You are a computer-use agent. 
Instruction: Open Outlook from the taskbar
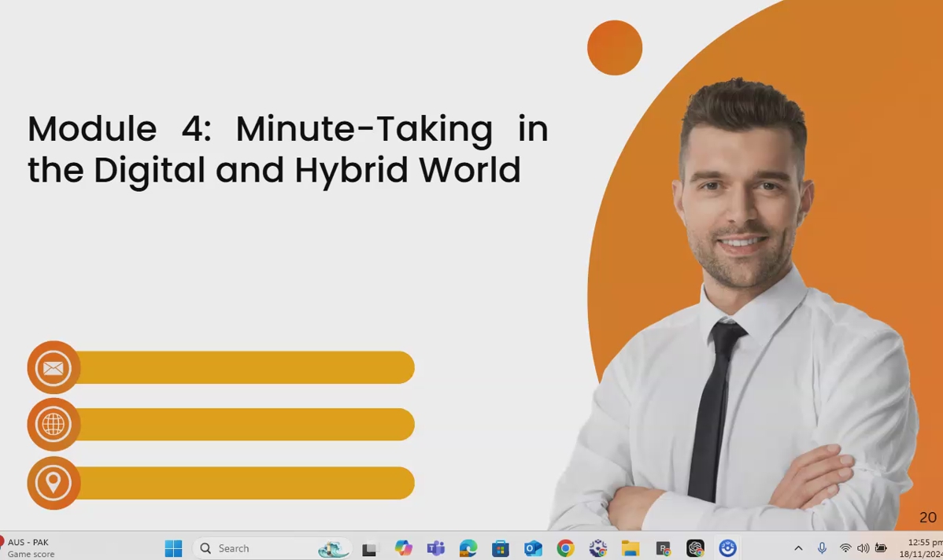coord(533,548)
